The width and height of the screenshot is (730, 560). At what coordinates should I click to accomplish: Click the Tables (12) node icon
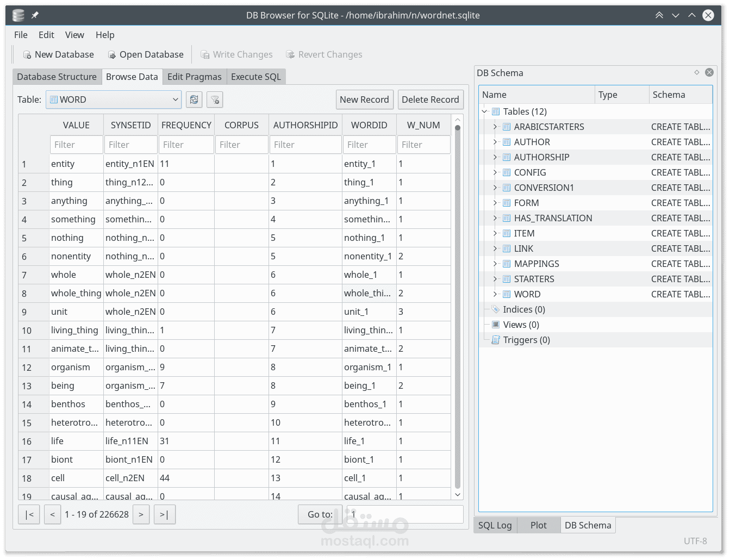(x=496, y=111)
